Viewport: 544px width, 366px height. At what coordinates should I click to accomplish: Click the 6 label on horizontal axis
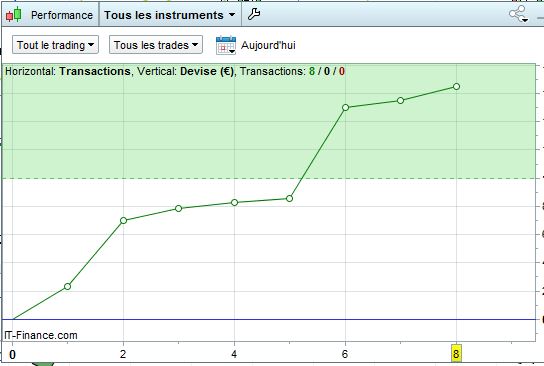[345, 354]
